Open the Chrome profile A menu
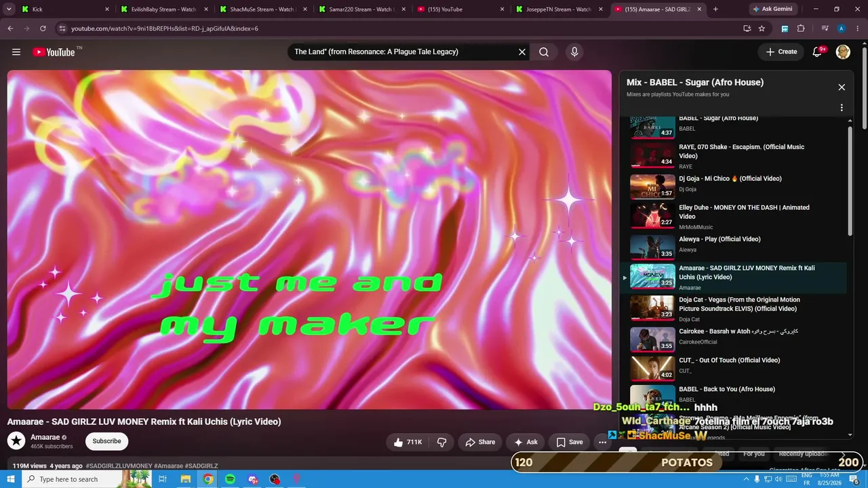The height and width of the screenshot is (488, 868). pos(841,28)
